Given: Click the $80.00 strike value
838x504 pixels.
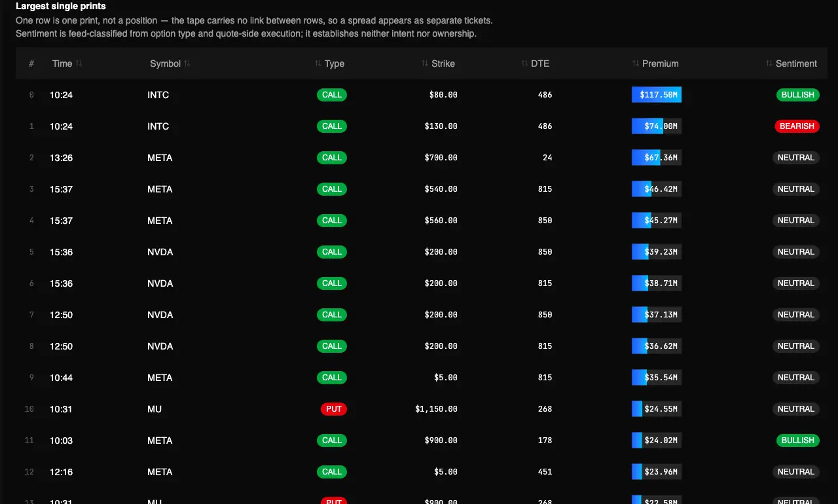Looking at the screenshot, I should [x=443, y=95].
